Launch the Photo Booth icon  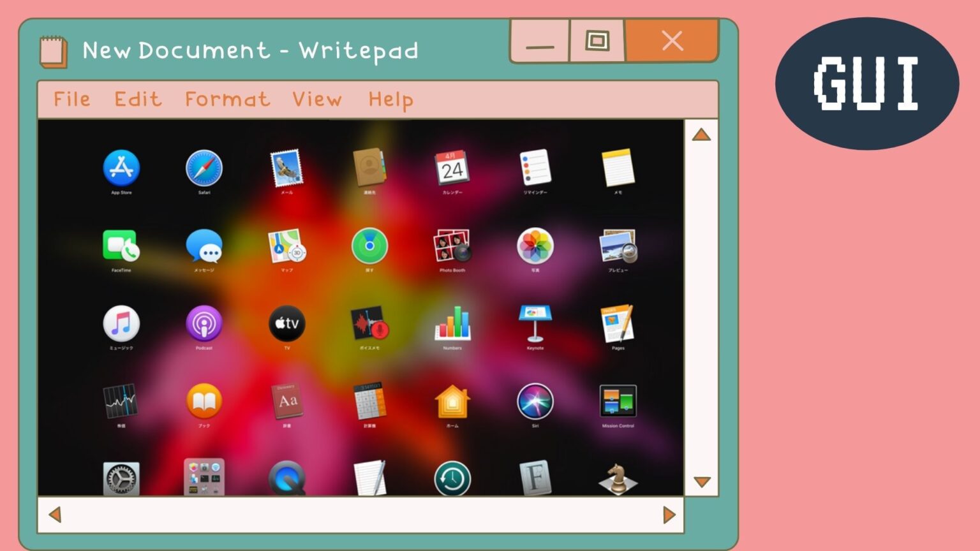click(x=452, y=246)
